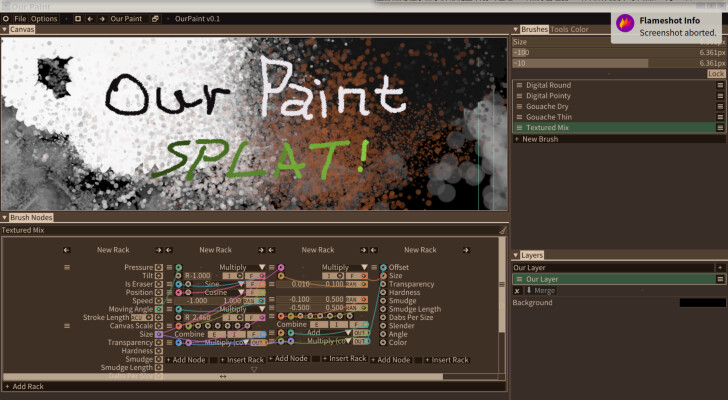Open the Add math node dropdown

pos(329,333)
